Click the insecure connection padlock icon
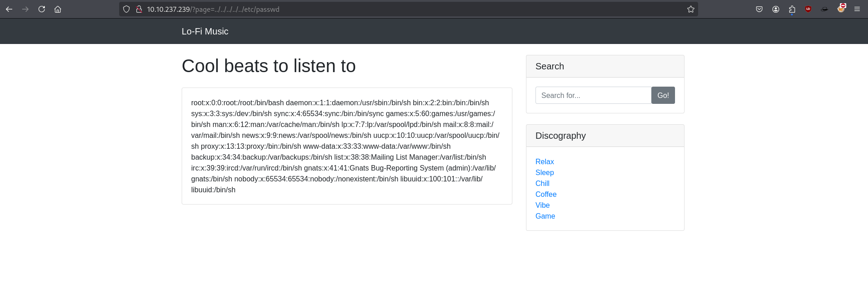Image resolution: width=868 pixels, height=288 pixels. pyautogui.click(x=139, y=9)
